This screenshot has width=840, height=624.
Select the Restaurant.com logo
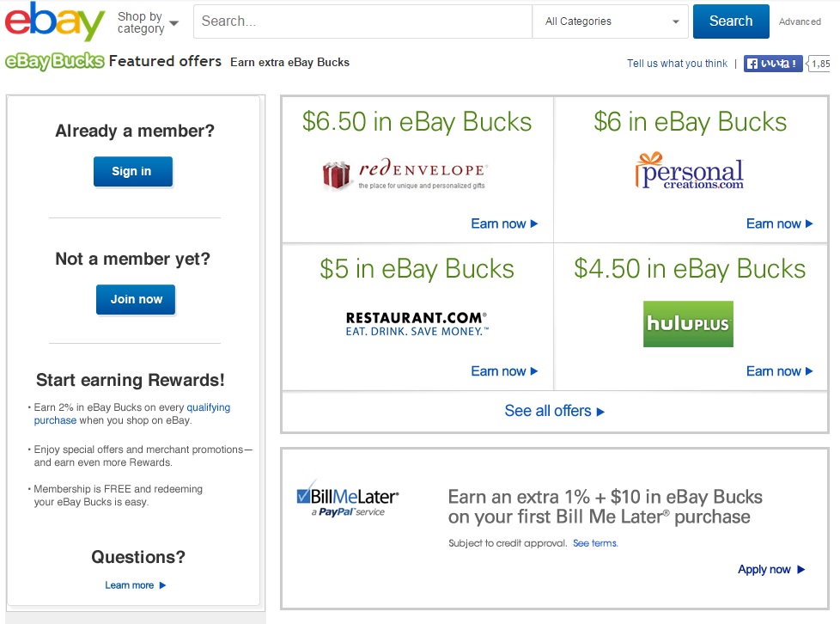click(x=417, y=324)
